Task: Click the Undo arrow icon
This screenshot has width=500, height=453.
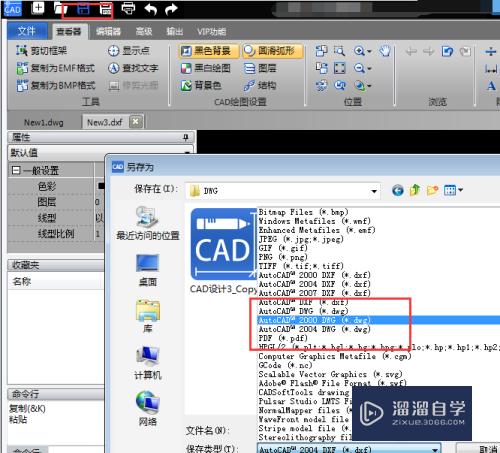Action: click(x=150, y=9)
